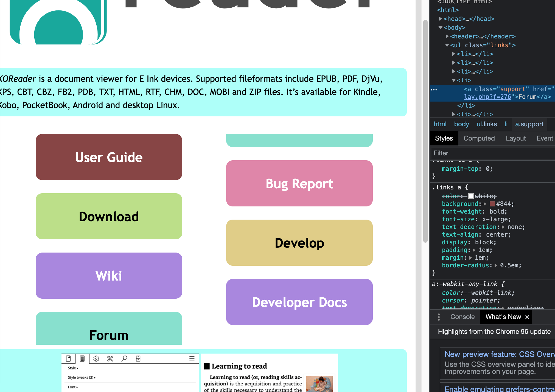The height and width of the screenshot is (392, 555).
Task: Open the Developer Docs link
Action: coord(299,302)
